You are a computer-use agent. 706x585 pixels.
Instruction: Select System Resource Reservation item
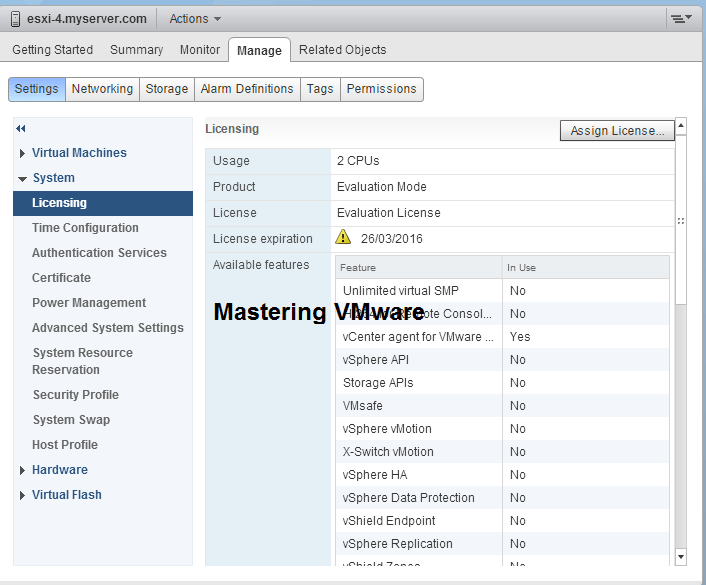82,361
